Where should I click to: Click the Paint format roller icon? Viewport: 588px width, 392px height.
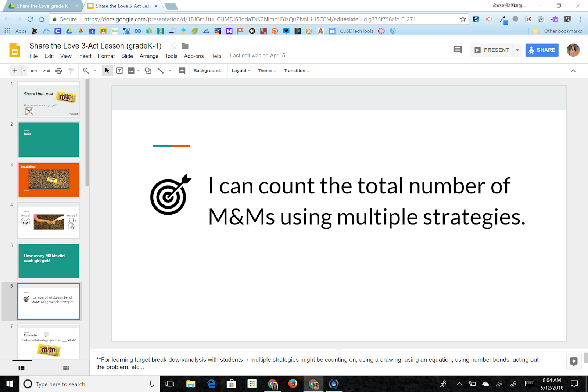[71, 71]
